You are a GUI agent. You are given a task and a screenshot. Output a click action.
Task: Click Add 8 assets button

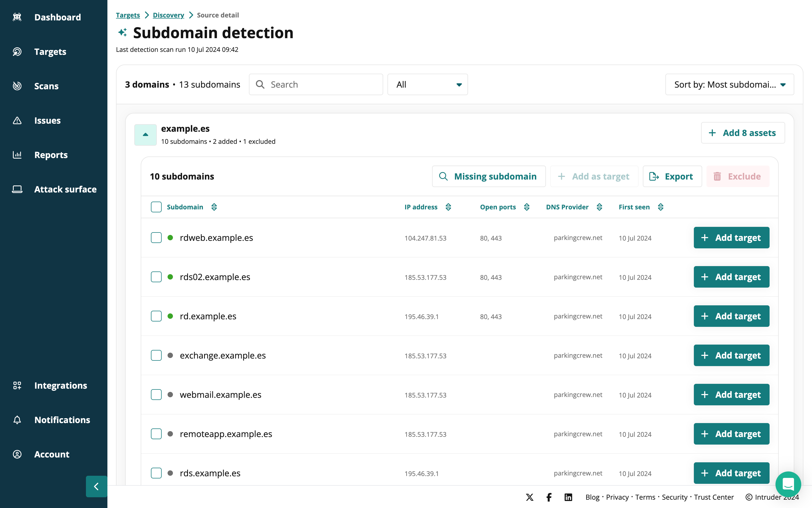(x=742, y=133)
